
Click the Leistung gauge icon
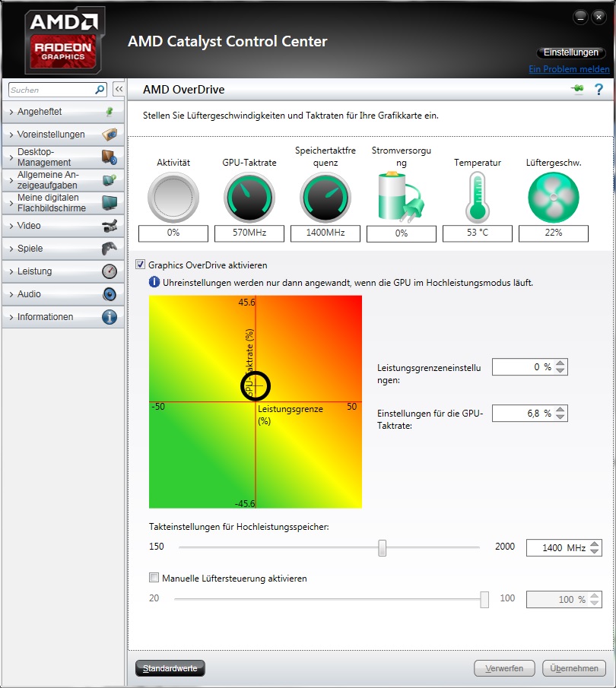click(110, 271)
